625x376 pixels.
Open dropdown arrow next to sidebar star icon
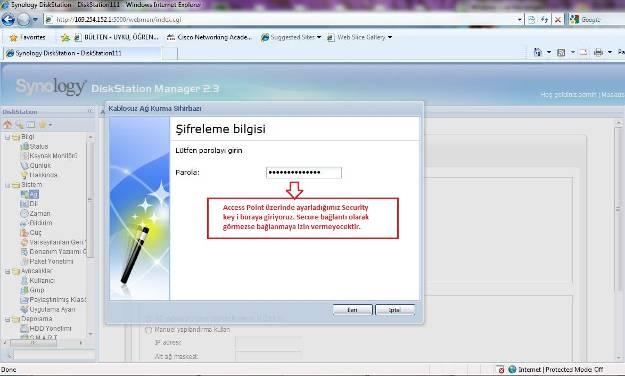point(50,125)
